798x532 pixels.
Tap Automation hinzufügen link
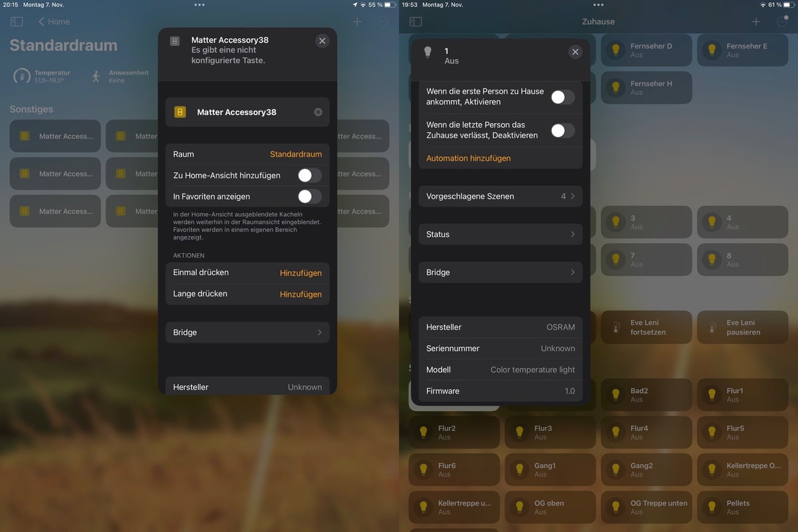(468, 158)
